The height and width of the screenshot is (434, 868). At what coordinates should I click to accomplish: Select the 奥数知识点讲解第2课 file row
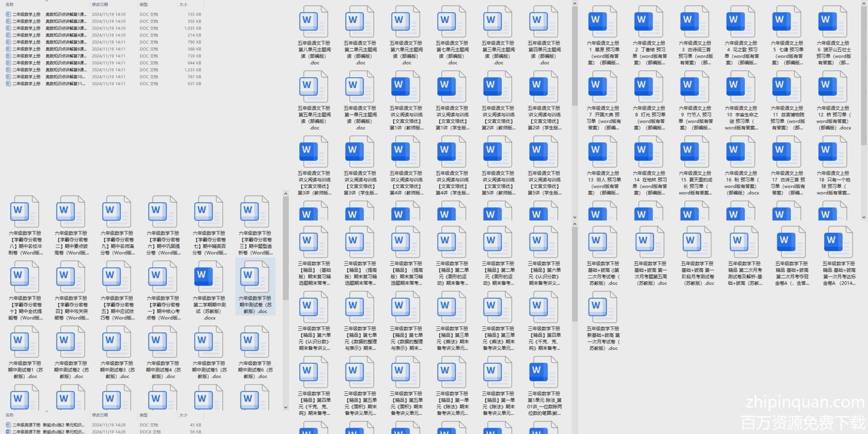coord(103,21)
